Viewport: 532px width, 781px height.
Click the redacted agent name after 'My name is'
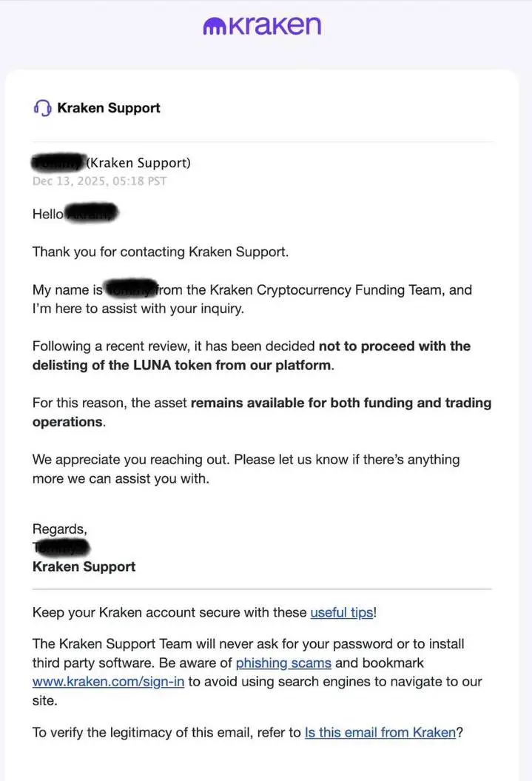(x=131, y=289)
